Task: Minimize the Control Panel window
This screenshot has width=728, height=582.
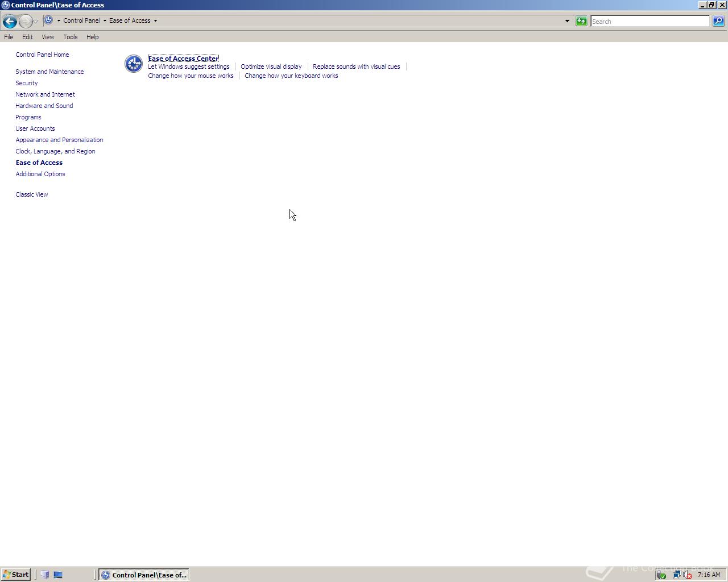Action: 702,5
